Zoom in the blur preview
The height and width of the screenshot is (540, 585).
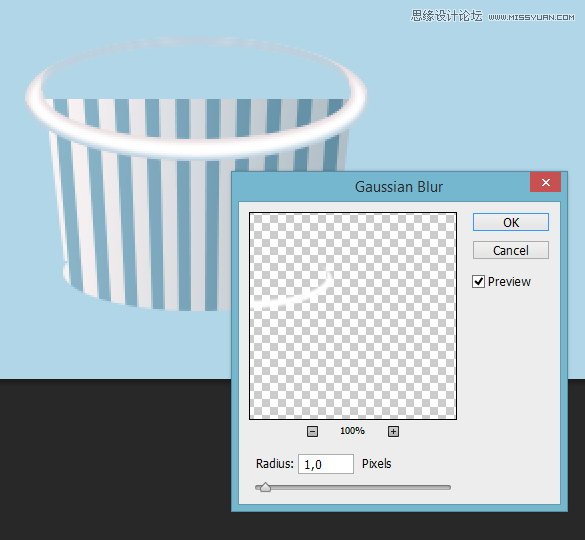tap(393, 431)
